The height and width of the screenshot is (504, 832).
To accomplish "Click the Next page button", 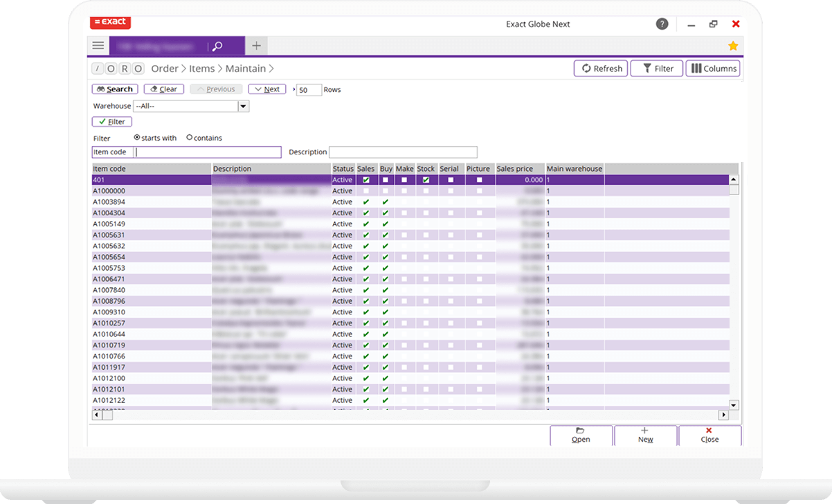I will 266,89.
